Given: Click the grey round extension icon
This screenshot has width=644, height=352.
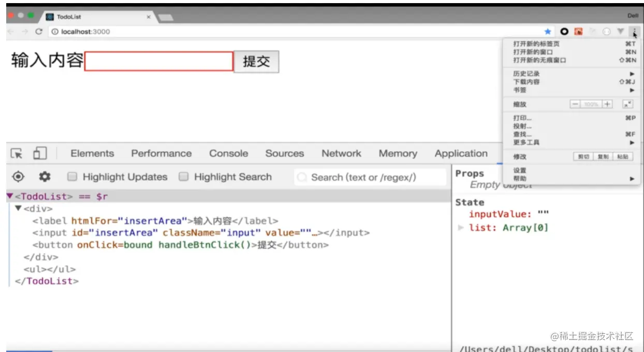Looking at the screenshot, I should pyautogui.click(x=607, y=32).
